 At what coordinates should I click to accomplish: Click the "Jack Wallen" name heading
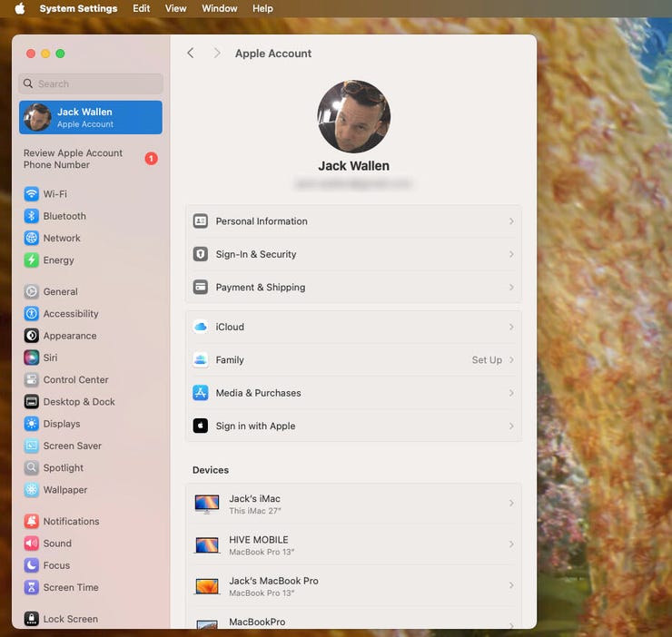point(353,166)
